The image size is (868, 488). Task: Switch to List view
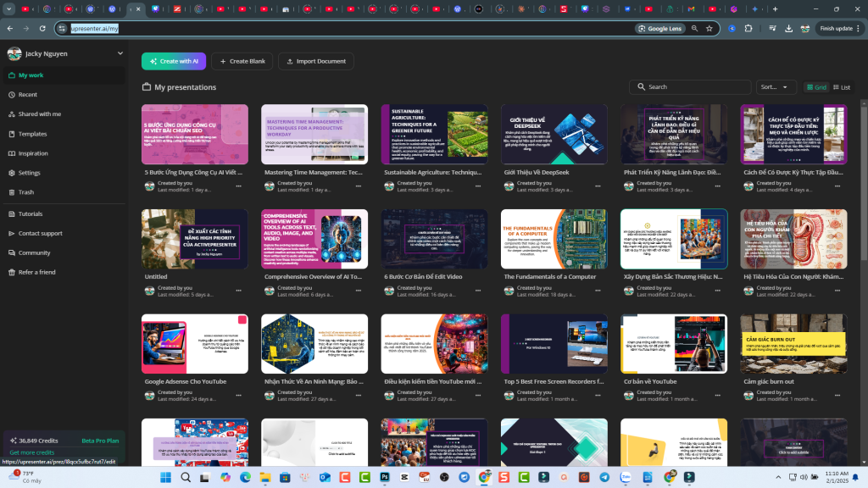tap(843, 86)
